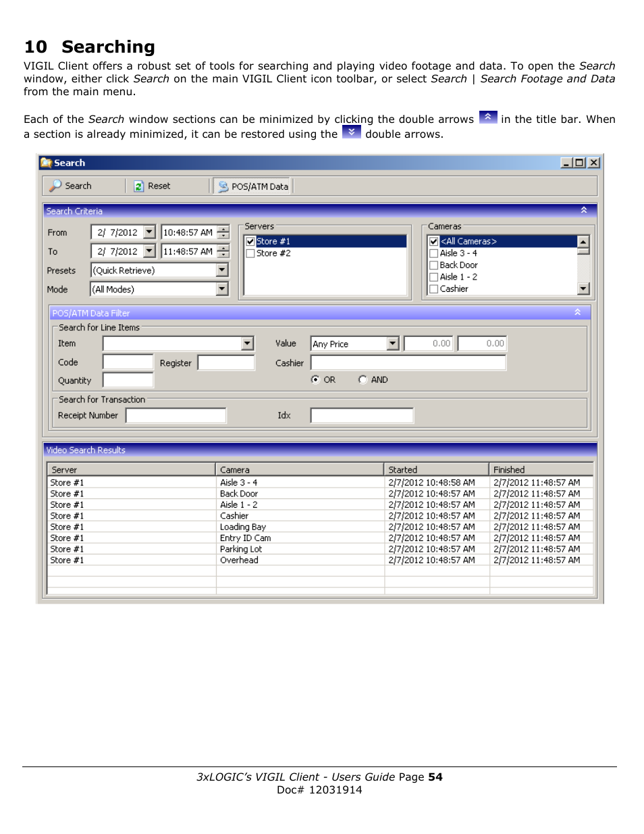Click the Cashier text input field
The image size is (644, 834).
[408, 363]
